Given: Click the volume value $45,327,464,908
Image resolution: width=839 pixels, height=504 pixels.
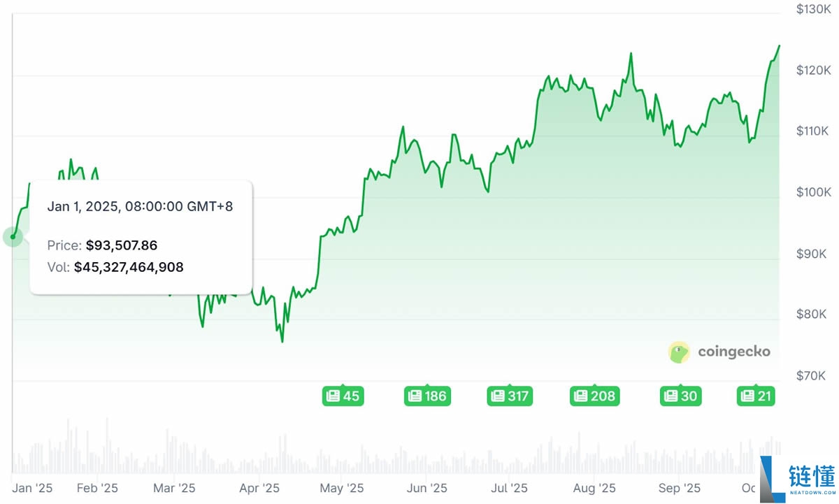Looking at the screenshot, I should click(129, 267).
